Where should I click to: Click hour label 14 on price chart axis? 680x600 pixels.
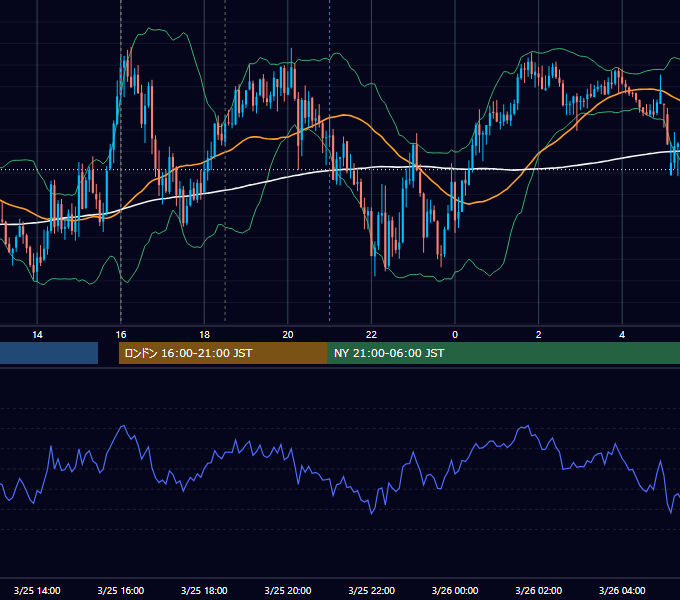(37, 335)
